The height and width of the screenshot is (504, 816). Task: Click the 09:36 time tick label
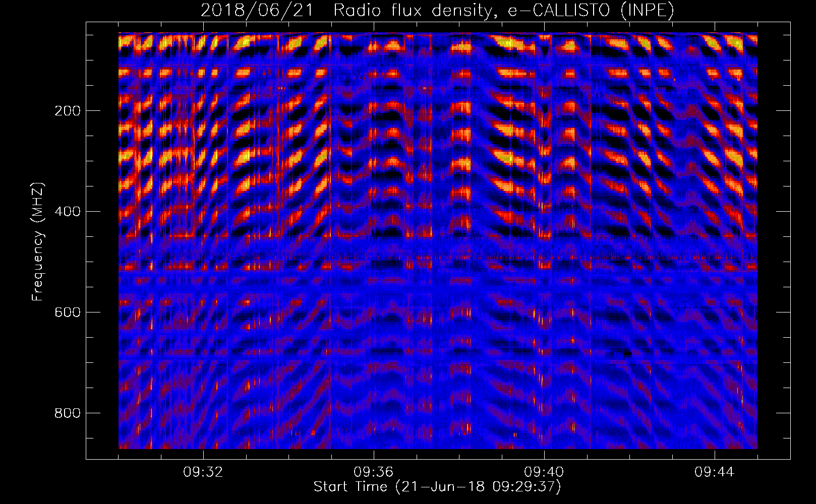(x=374, y=472)
